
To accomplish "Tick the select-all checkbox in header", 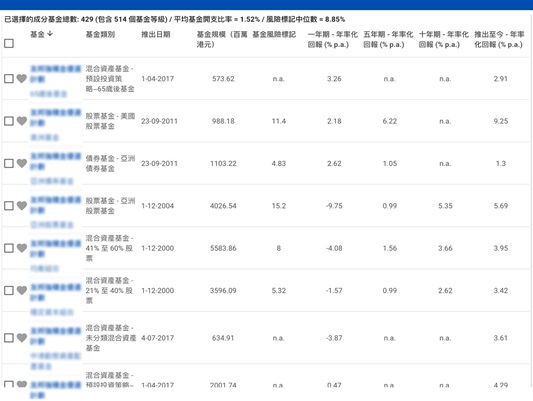I will (x=9, y=43).
